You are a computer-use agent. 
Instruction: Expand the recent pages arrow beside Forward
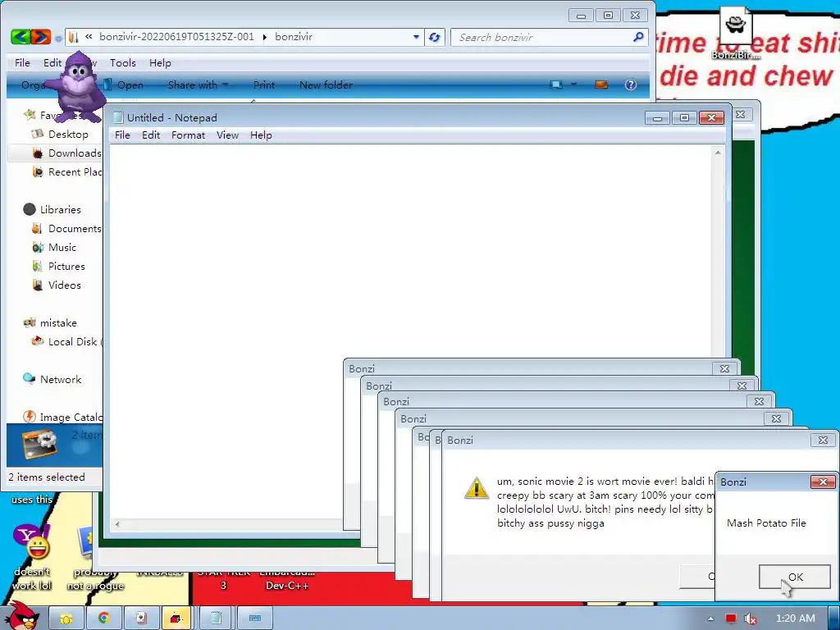(x=58, y=38)
